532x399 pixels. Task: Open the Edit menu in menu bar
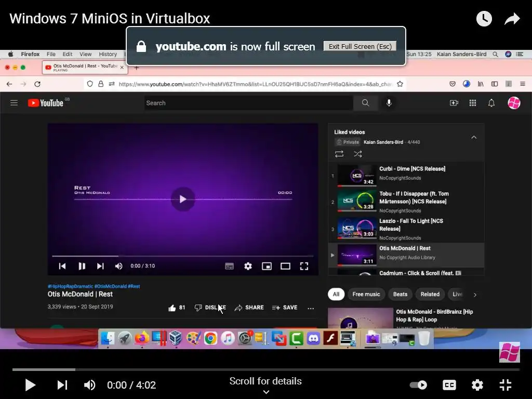(67, 54)
